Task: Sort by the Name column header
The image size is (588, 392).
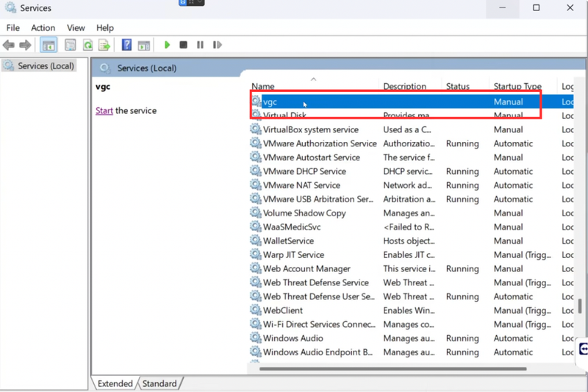Action: click(314, 86)
